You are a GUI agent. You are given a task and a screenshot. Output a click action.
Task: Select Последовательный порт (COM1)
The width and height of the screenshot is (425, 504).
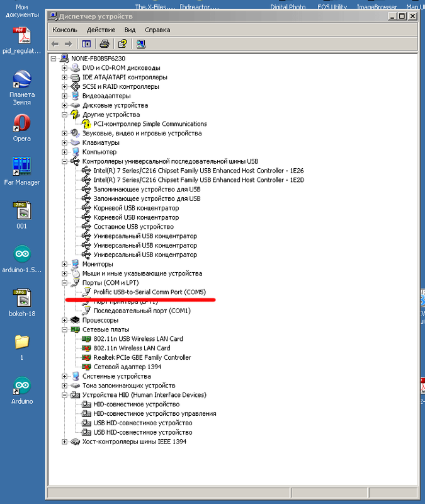coord(142,311)
